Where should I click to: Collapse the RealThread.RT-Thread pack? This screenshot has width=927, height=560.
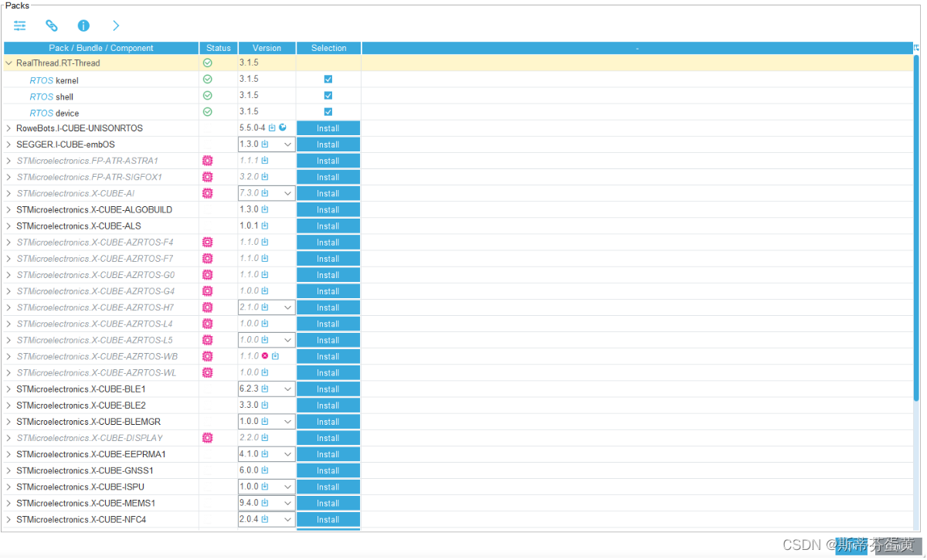(9, 63)
